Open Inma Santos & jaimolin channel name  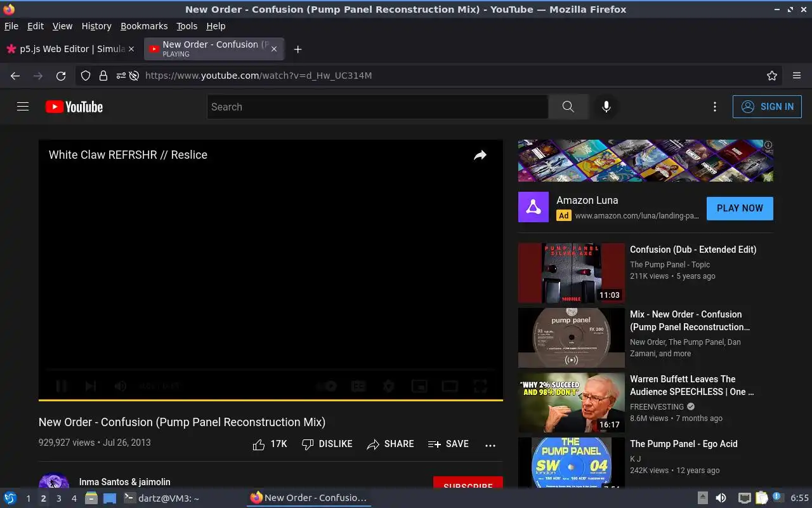click(x=124, y=482)
